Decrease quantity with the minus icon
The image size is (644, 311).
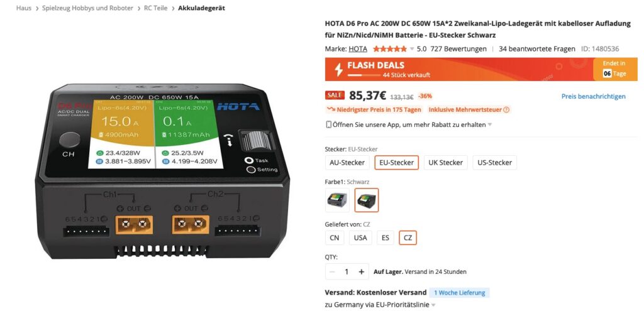pos(332,271)
